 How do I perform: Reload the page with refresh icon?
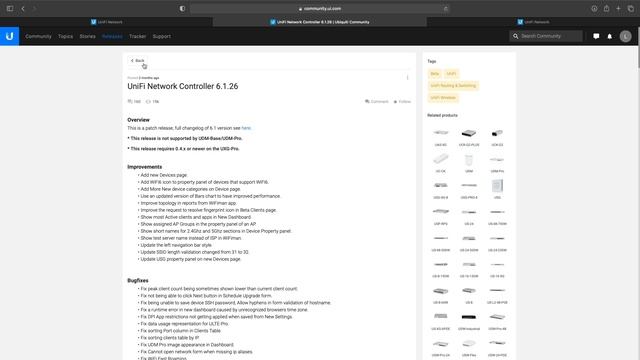click(446, 8)
